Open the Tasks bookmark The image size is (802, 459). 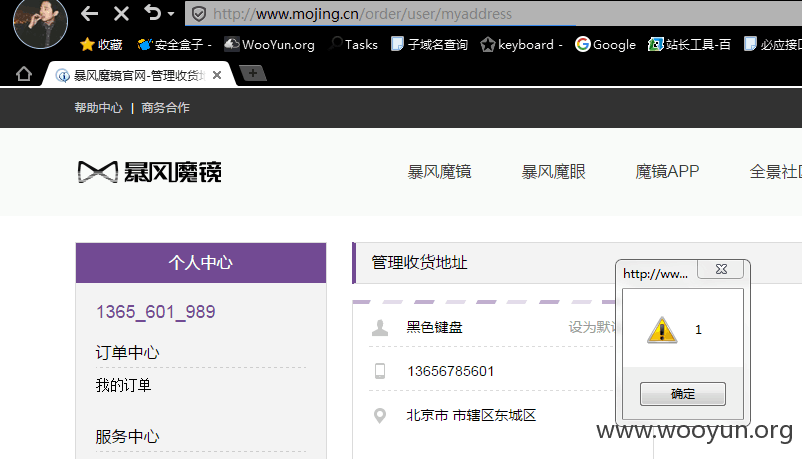tap(353, 45)
